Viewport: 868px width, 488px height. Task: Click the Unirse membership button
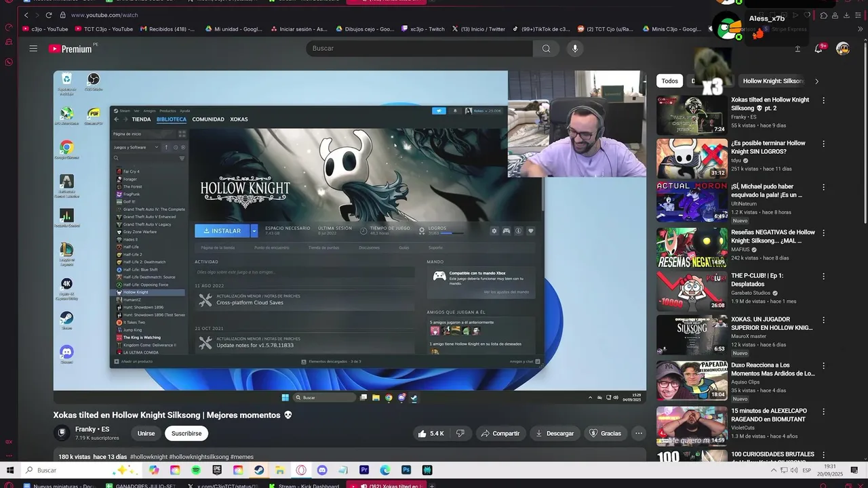coord(146,433)
